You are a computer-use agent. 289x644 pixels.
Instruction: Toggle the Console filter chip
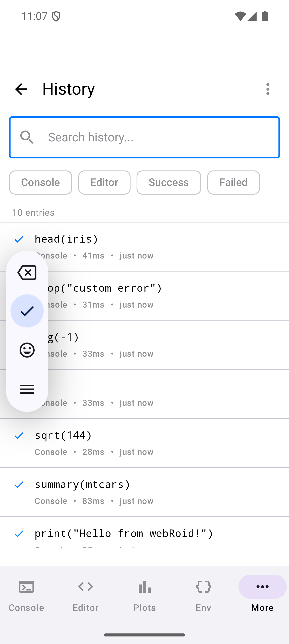pos(40,183)
